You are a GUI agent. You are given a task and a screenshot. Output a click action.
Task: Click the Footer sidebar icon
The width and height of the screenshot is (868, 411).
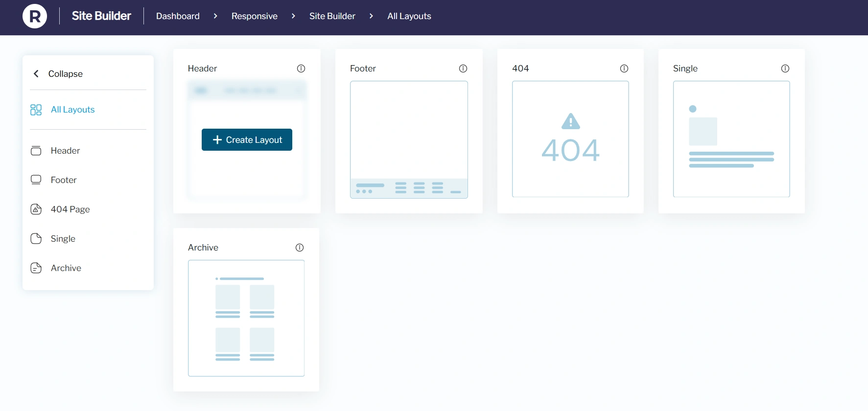[36, 180]
